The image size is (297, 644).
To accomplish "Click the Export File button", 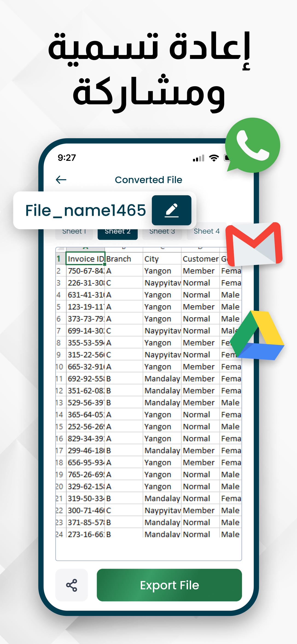I will pyautogui.click(x=169, y=585).
